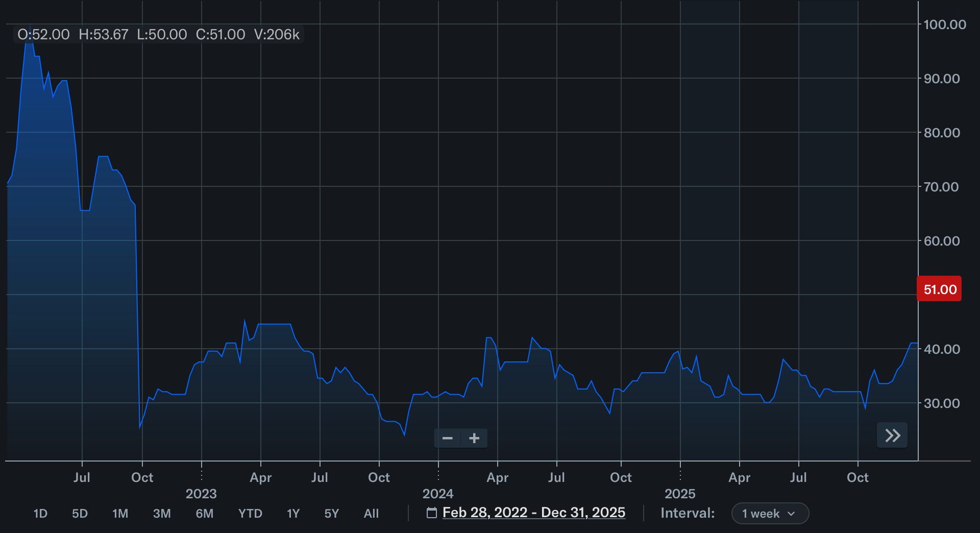Click the 100.00 price axis label

(945, 25)
